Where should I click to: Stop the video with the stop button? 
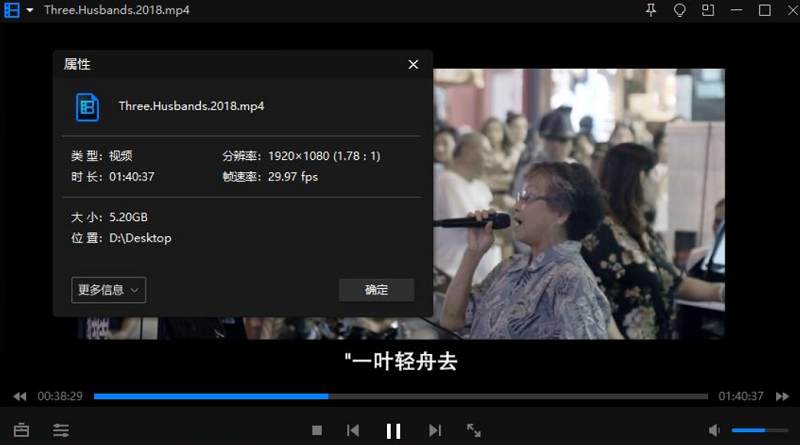tap(317, 431)
